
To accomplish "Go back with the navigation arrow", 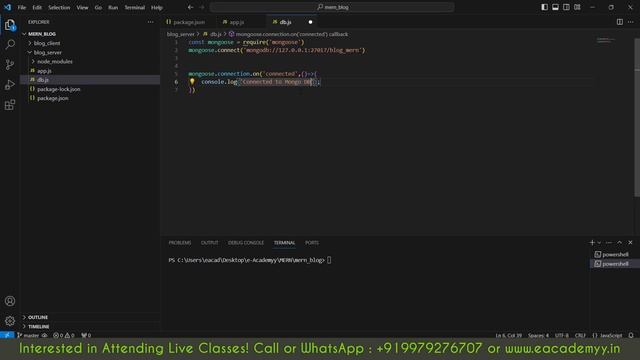I will [x=190, y=7].
